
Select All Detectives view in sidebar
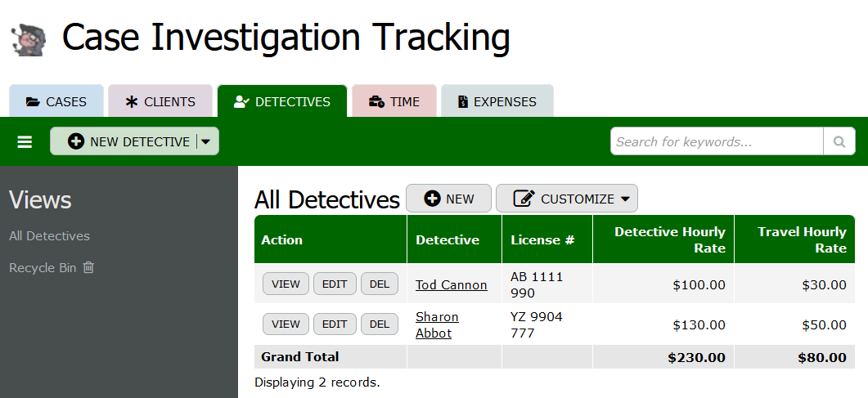click(x=49, y=236)
